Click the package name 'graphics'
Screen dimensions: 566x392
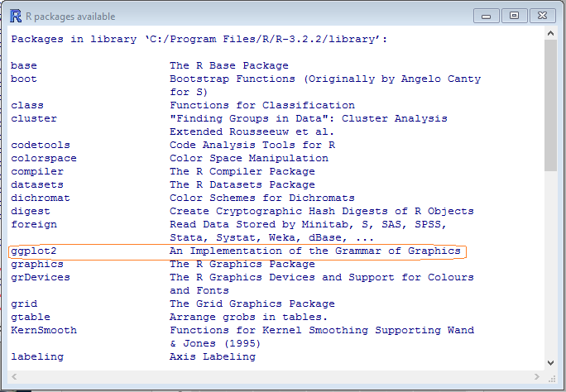[x=37, y=265]
